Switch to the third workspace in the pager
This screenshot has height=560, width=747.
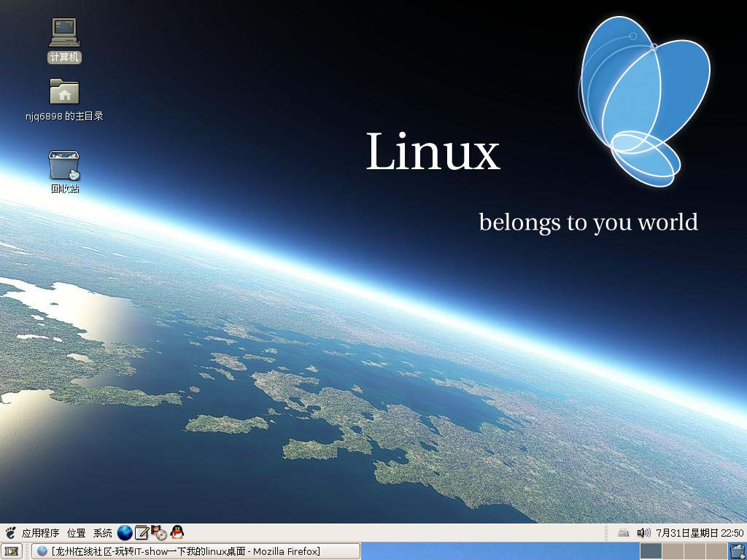[694, 551]
